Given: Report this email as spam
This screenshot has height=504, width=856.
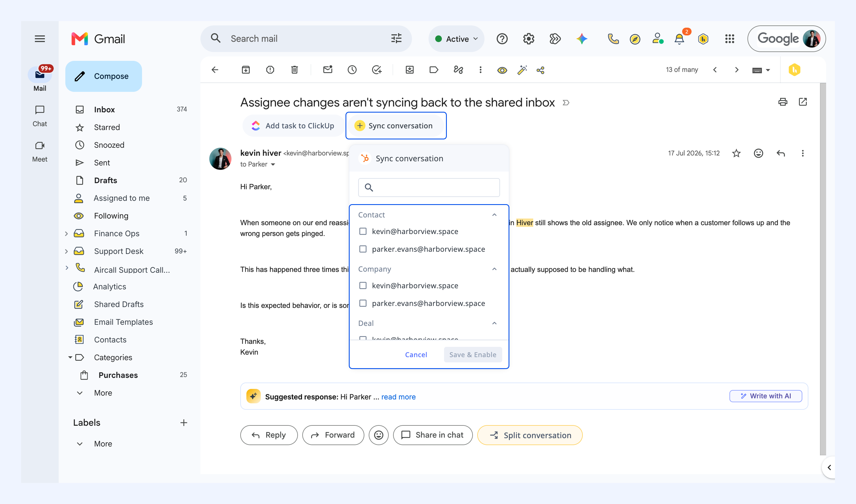Looking at the screenshot, I should [x=270, y=70].
